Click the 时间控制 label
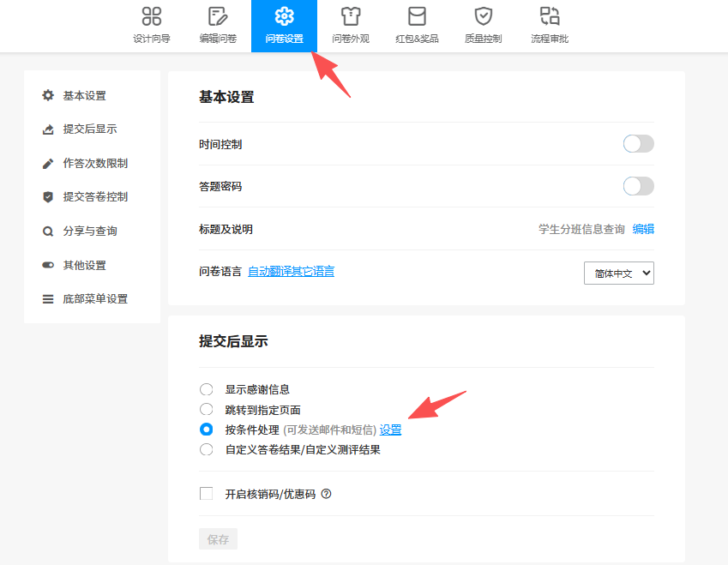Viewport: 728px width, 565px height. tap(220, 144)
